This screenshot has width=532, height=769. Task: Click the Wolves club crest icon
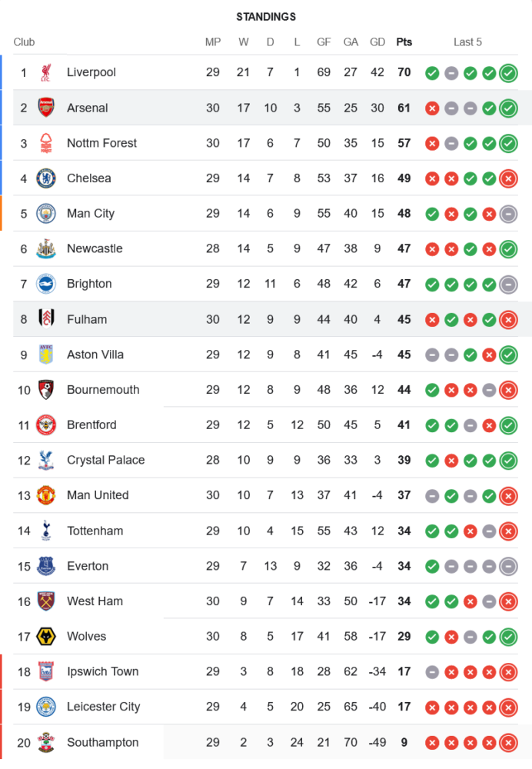point(46,637)
